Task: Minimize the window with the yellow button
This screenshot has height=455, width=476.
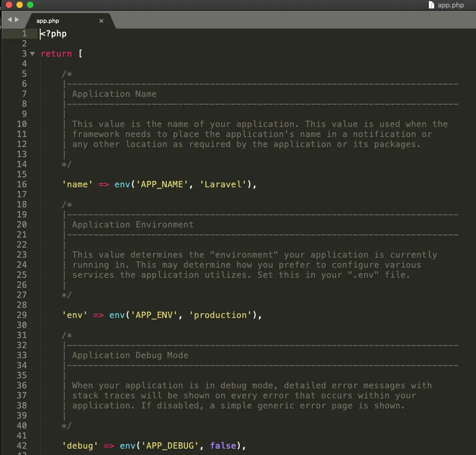Action: [x=20, y=5]
